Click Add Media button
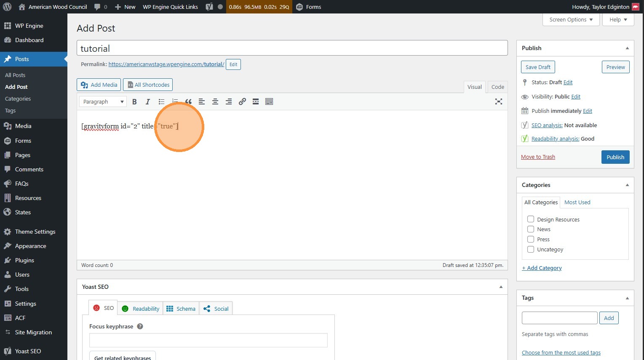Viewport: 644px width, 360px height. tap(99, 85)
